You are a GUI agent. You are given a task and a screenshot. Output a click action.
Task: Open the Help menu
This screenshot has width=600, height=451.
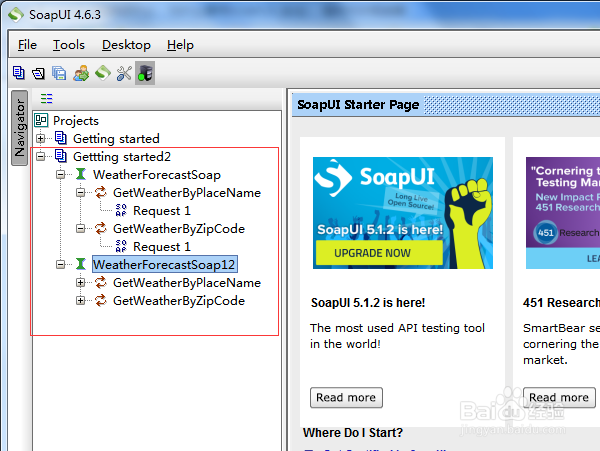point(180,45)
